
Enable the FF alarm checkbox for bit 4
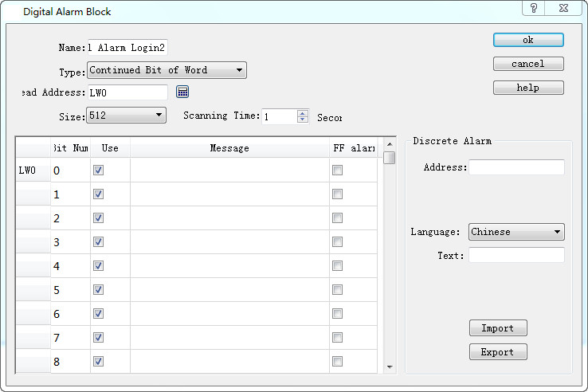click(x=337, y=266)
